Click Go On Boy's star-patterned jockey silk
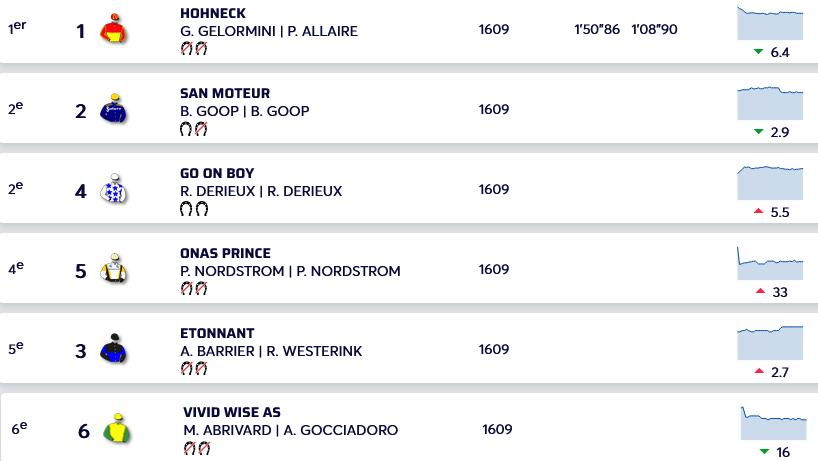 [x=113, y=188]
